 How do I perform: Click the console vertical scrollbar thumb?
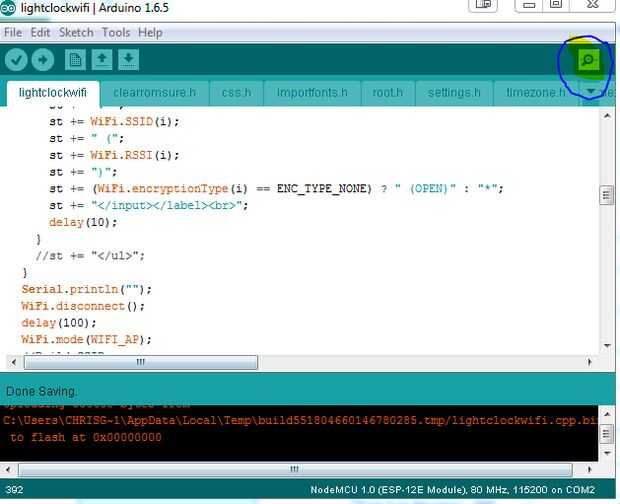tap(607, 434)
